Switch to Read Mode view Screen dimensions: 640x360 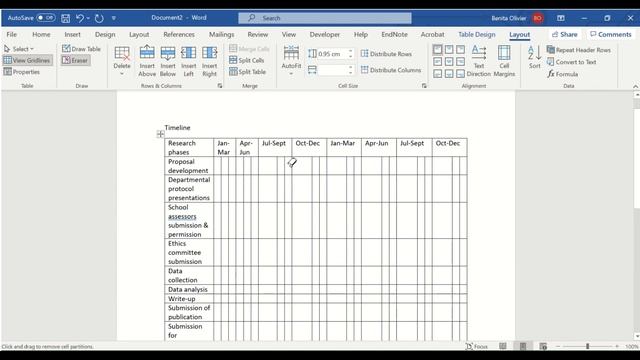point(503,346)
